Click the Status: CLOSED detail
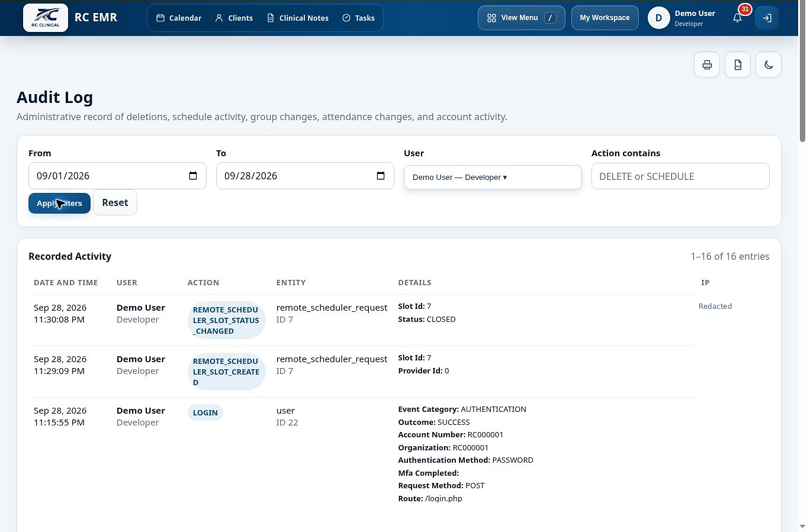 click(427, 319)
